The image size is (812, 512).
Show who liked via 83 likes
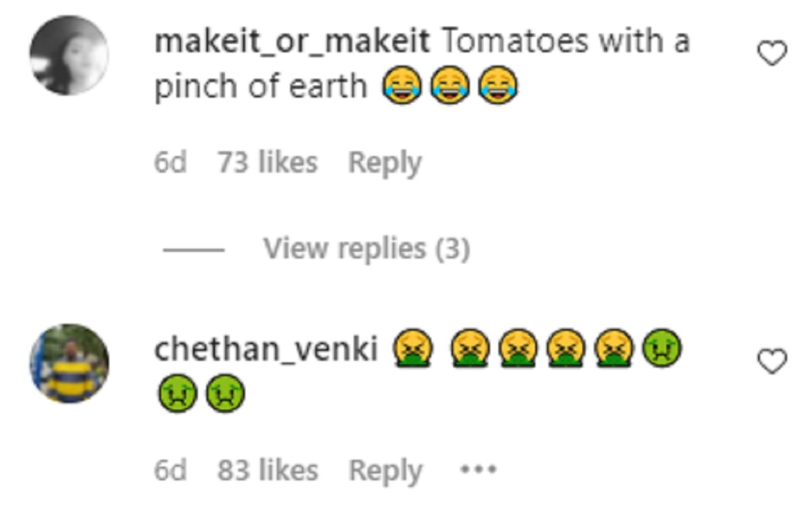coord(267,470)
